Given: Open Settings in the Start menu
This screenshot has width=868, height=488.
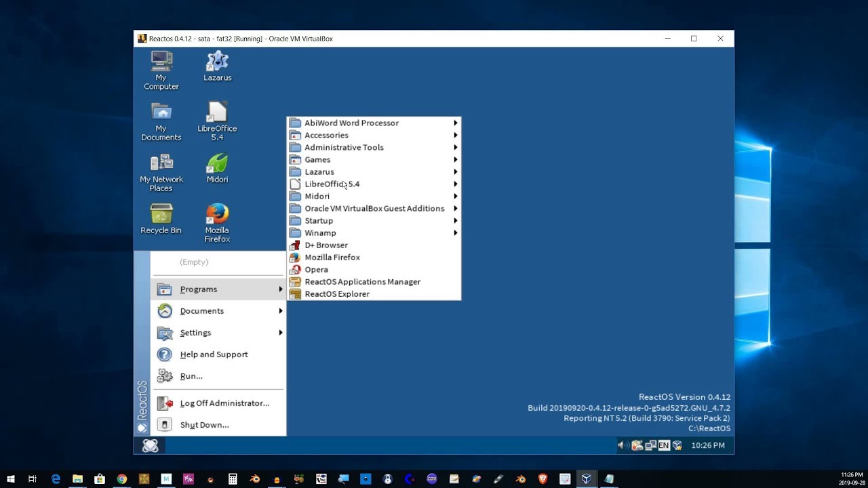Looking at the screenshot, I should pos(218,333).
